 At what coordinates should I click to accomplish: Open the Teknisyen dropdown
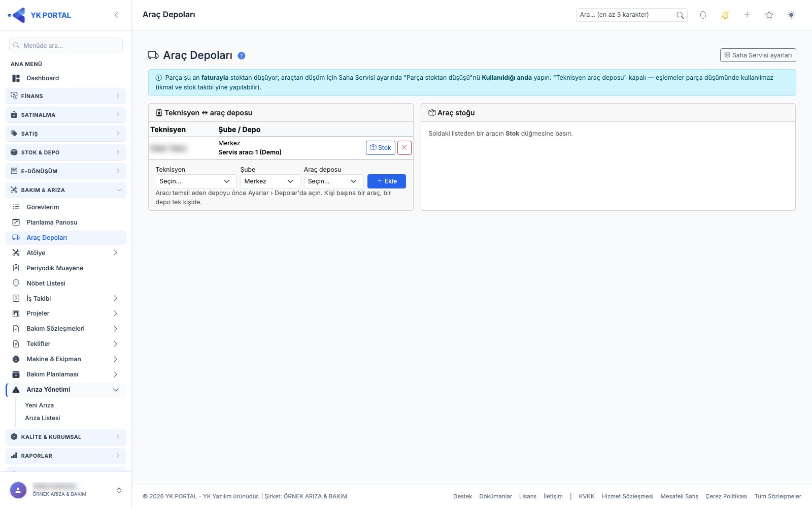click(196, 181)
